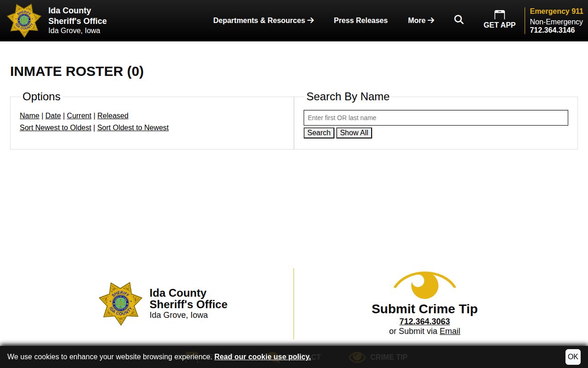Screen dimensions: 588x368
Task: Expand Departments & Resources menu
Action: (x=264, y=20)
